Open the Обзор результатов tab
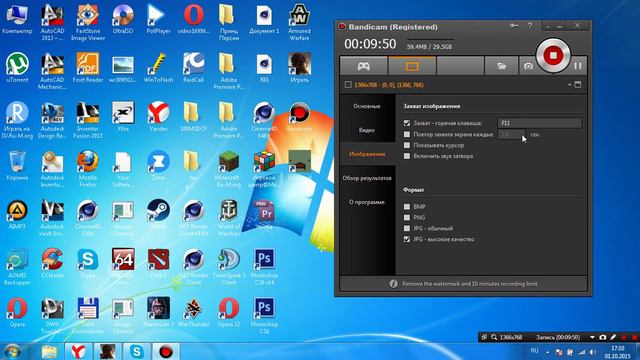This screenshot has height=360, width=640. click(x=367, y=178)
